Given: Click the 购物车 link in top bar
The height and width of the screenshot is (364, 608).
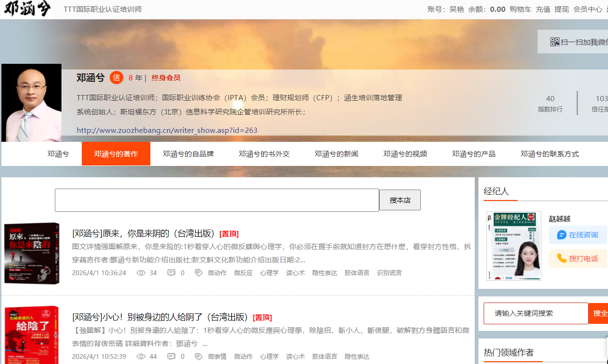Looking at the screenshot, I should coord(520,9).
